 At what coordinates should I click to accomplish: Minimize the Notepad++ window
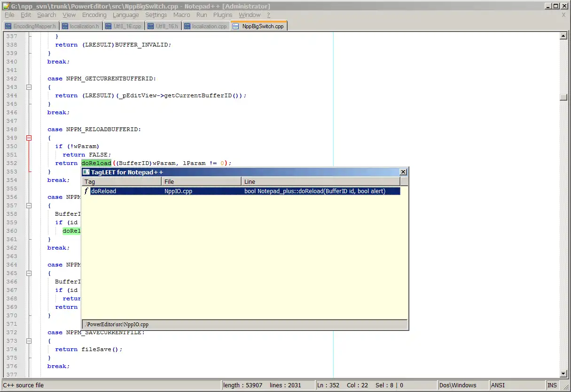(548, 6)
